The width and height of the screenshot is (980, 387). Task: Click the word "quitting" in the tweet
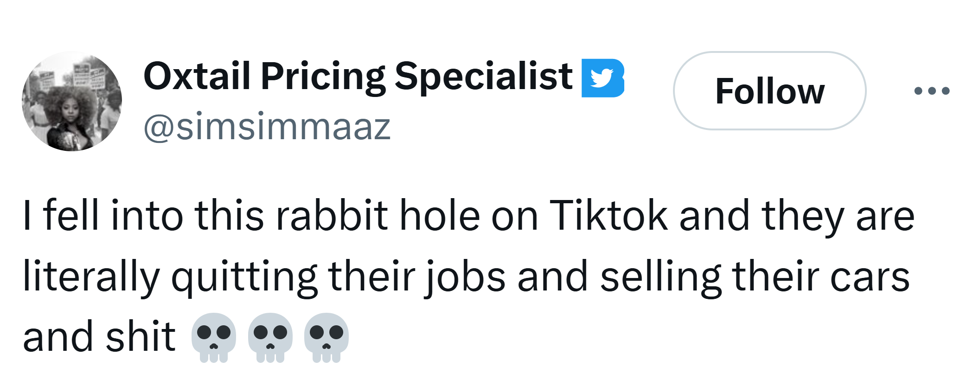[244, 277]
